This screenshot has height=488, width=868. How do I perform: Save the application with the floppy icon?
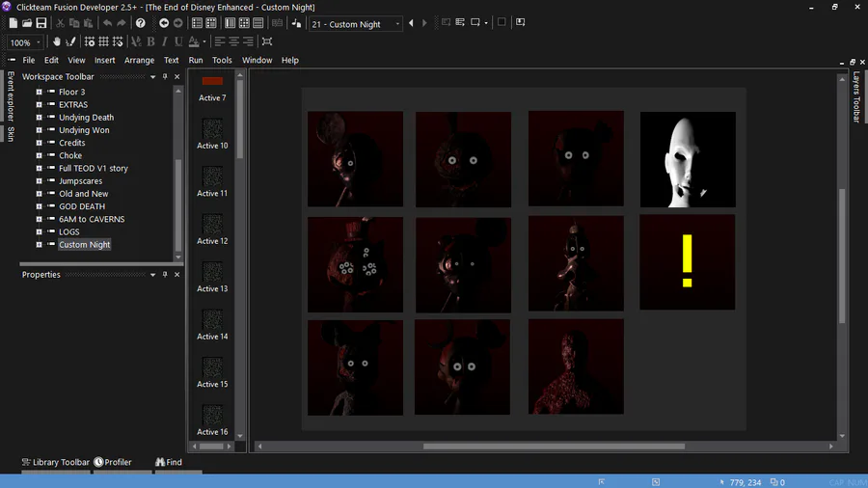click(41, 23)
